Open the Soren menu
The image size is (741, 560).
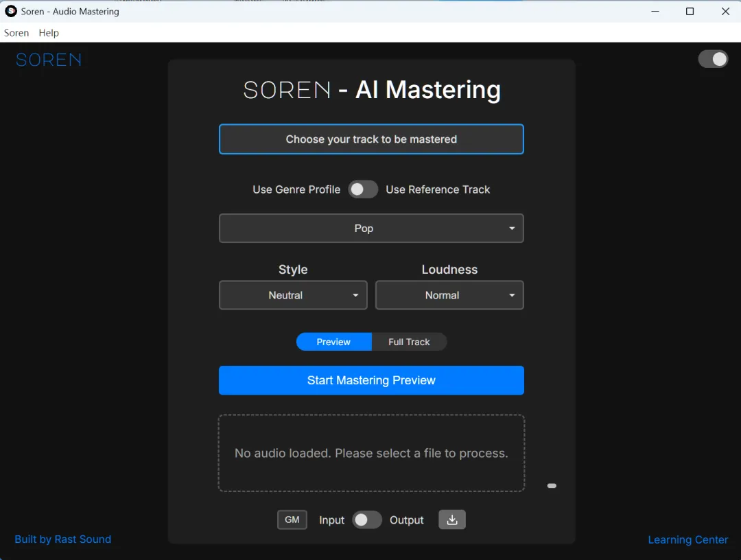[x=16, y=33]
